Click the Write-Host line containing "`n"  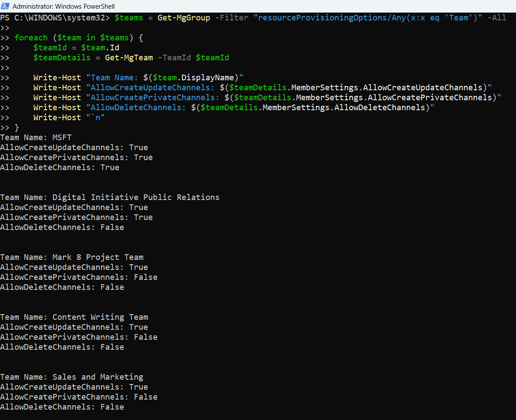pyautogui.click(x=69, y=118)
